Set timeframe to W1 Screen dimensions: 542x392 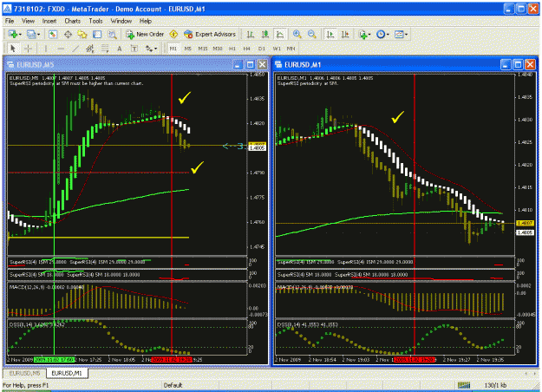[277, 49]
